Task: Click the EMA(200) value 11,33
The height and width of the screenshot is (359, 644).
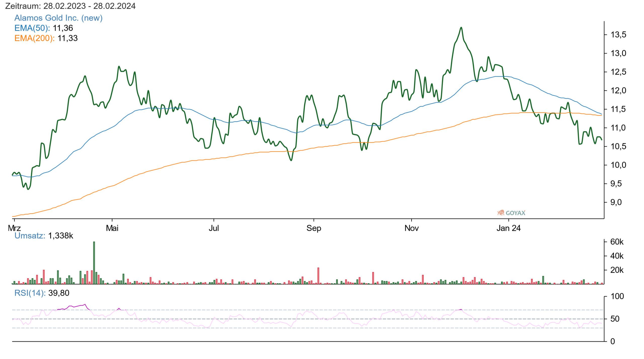Action: click(x=67, y=38)
